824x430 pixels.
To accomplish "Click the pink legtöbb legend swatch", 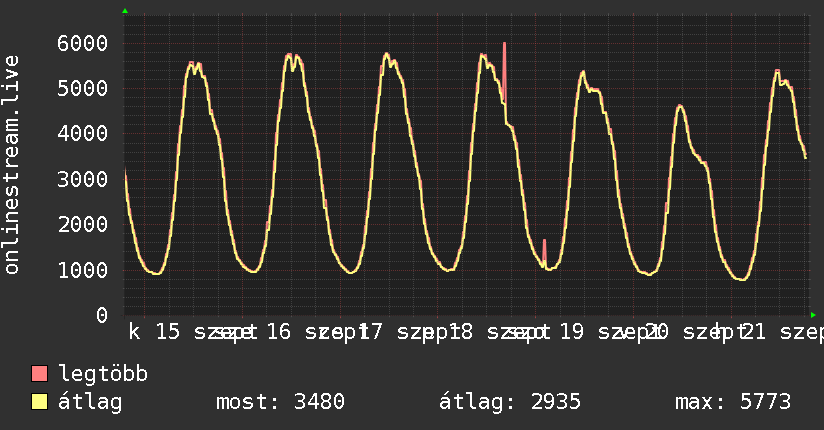I will click(39, 374).
